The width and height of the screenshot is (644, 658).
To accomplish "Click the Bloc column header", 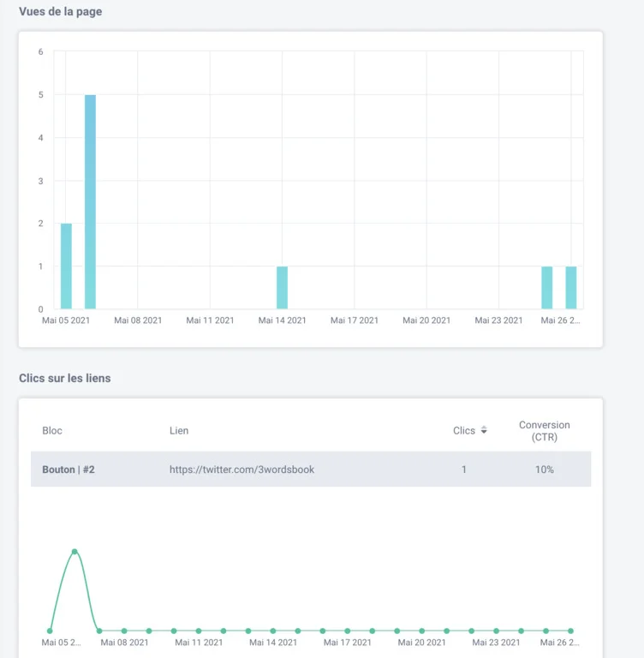I will [52, 430].
